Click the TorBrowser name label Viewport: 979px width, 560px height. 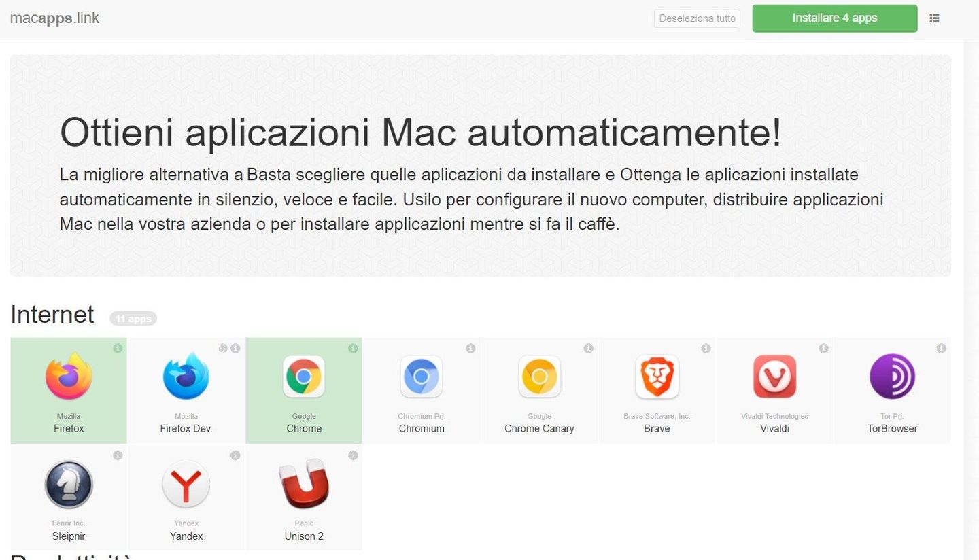pos(892,428)
